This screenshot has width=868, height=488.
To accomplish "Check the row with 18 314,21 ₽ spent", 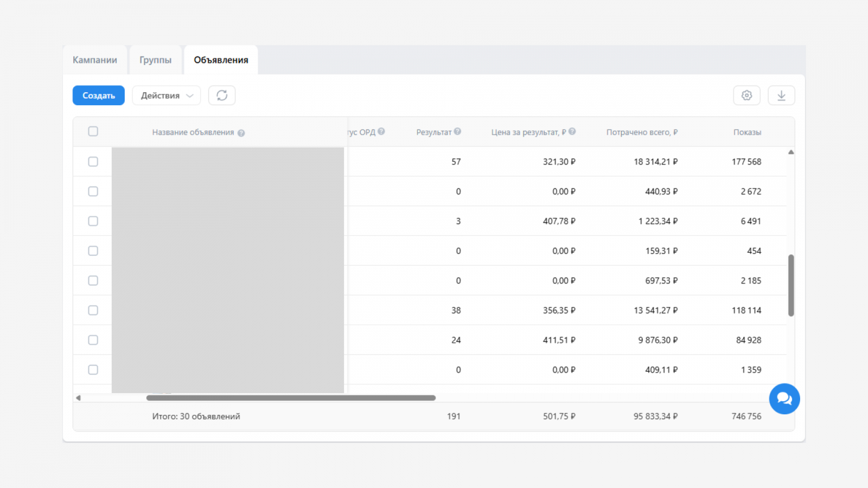I will coord(93,162).
